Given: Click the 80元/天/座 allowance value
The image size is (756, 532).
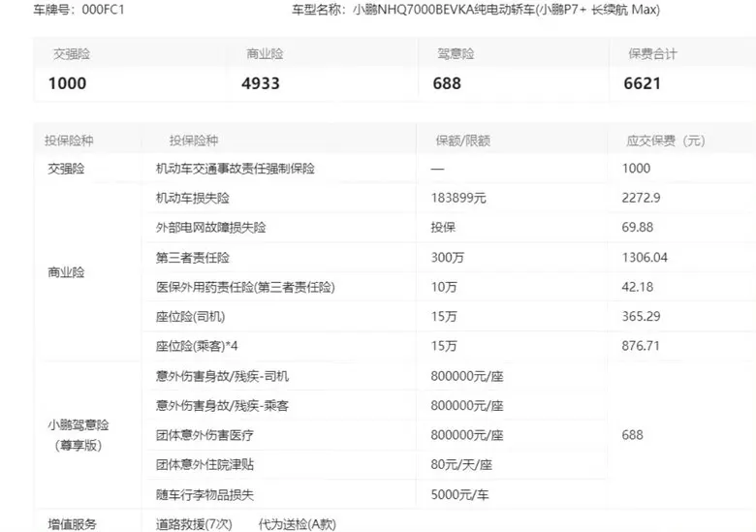Looking at the screenshot, I should [x=461, y=465].
